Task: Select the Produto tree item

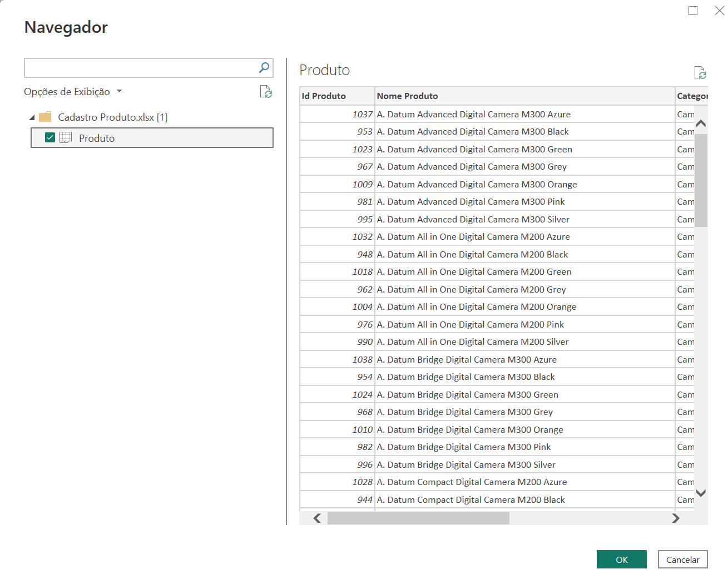Action: [x=152, y=138]
